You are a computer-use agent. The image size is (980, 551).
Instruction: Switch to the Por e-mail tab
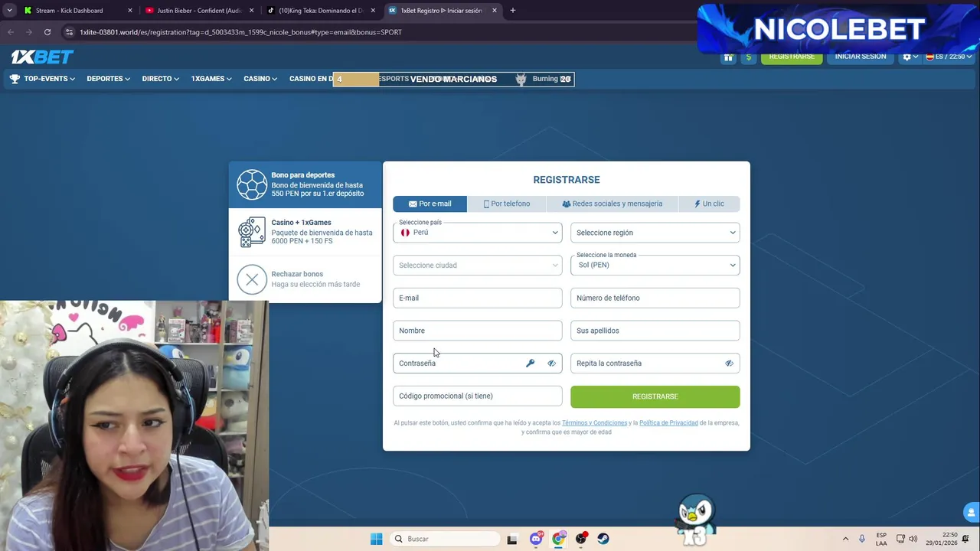tap(430, 204)
